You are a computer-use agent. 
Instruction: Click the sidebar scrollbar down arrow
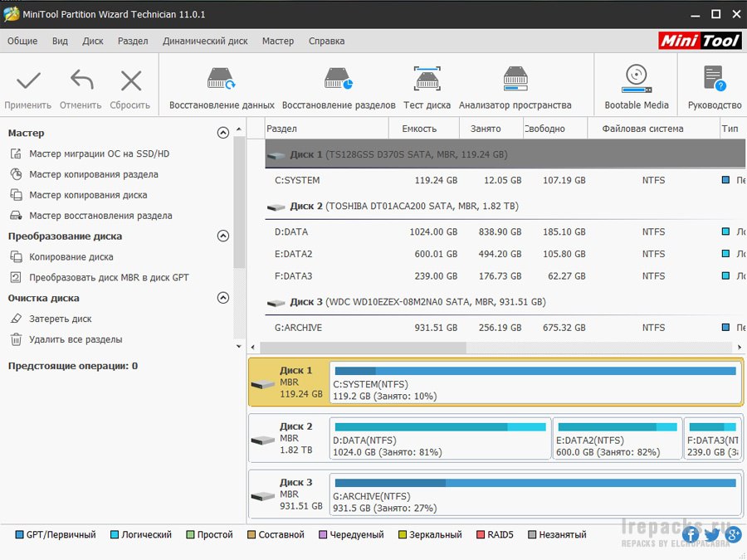point(239,346)
